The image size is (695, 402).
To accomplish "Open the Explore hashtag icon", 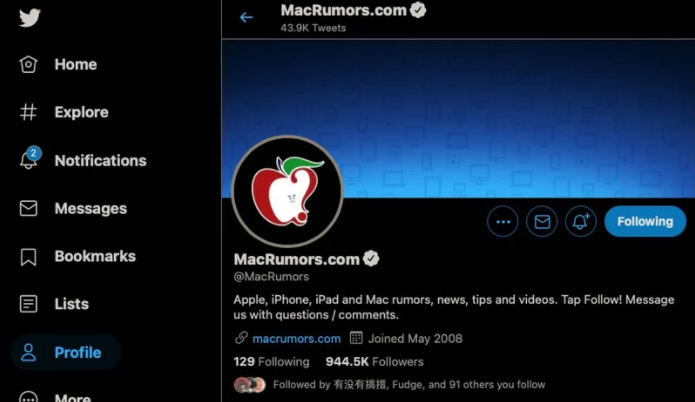I will tap(28, 112).
